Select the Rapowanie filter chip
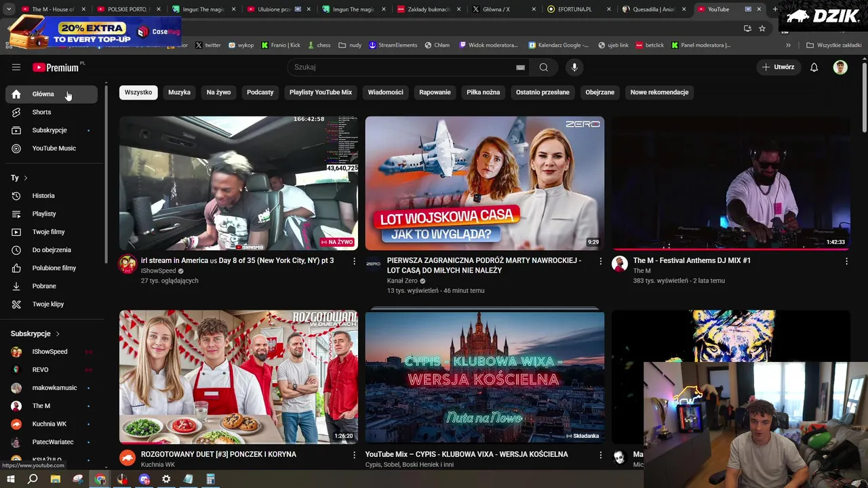868x488 pixels. [435, 92]
